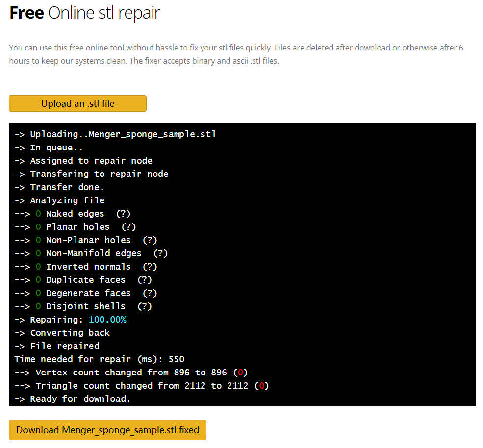Select the File repaired log line
Screen dimensions: 483x448
(57, 346)
